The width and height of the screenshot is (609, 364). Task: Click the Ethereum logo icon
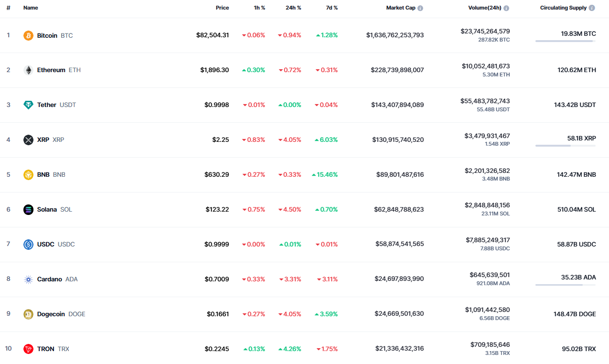click(x=28, y=70)
